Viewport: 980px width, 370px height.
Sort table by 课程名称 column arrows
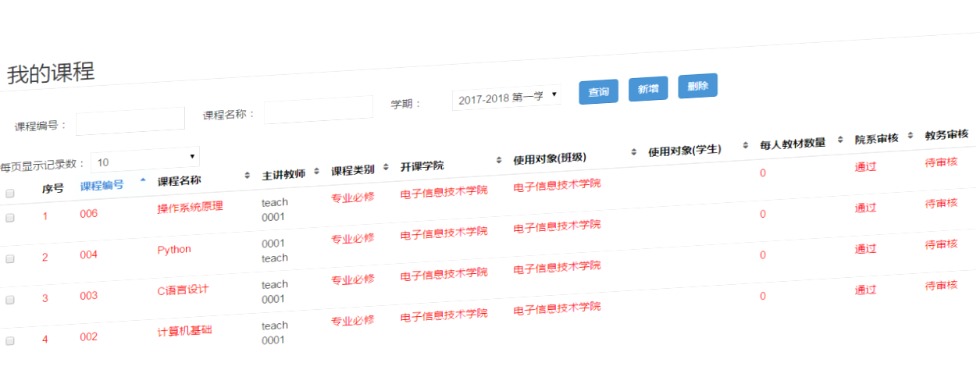247,175
